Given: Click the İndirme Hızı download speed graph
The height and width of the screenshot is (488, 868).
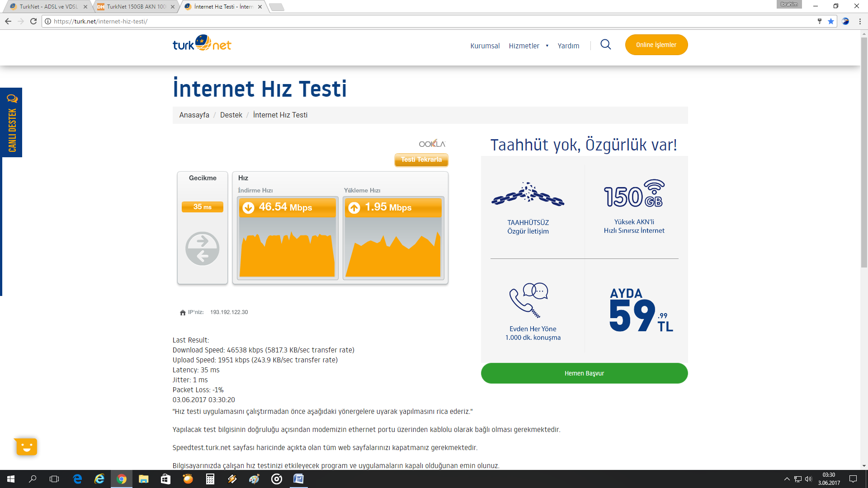Looking at the screenshot, I should [287, 249].
